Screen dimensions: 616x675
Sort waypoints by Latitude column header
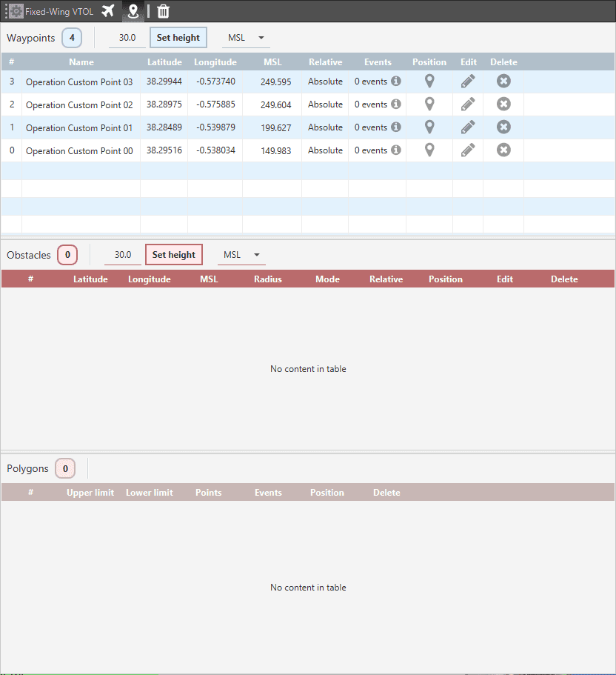(x=164, y=62)
